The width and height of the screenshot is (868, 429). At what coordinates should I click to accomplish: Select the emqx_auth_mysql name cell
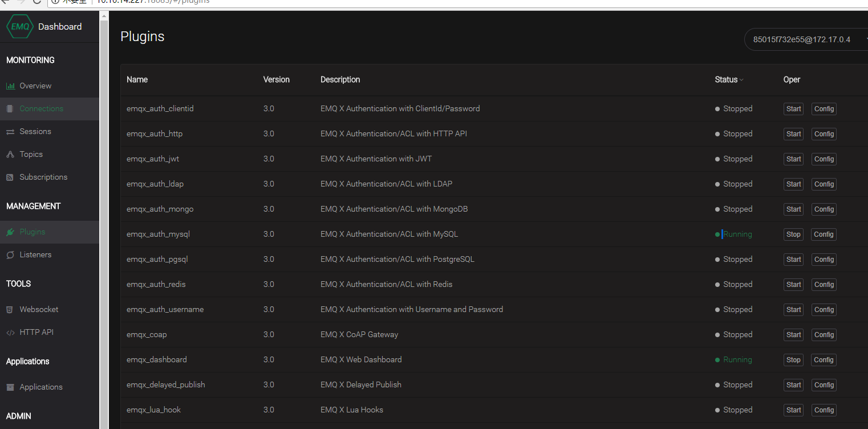tap(158, 234)
